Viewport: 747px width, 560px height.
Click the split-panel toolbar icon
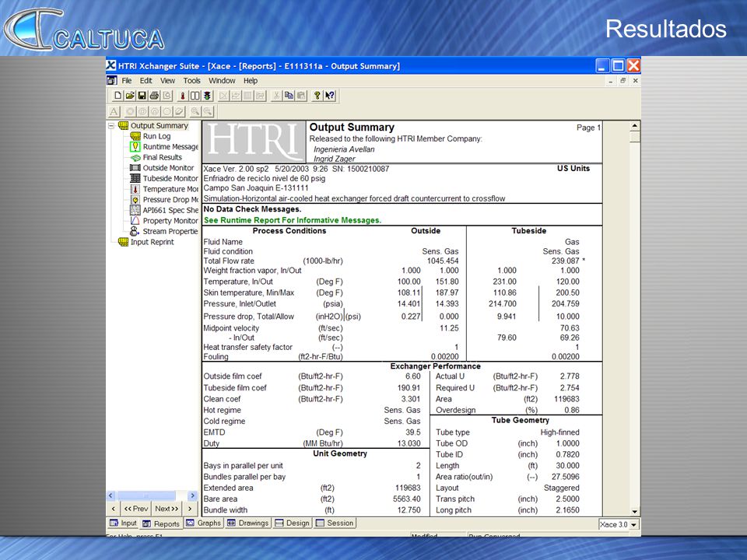click(195, 96)
